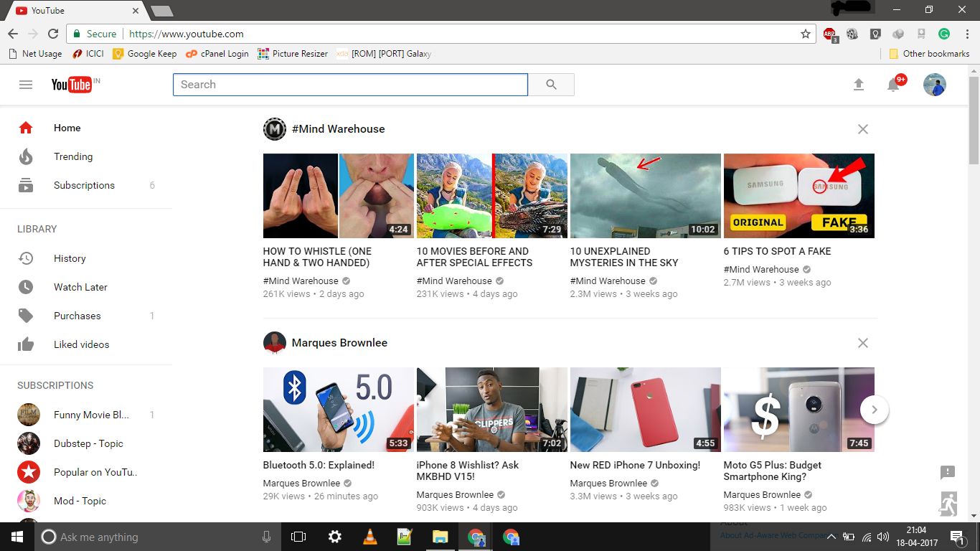Show next Marques Brownlee videos arrow
Viewport: 980px width, 551px height.
[875, 410]
